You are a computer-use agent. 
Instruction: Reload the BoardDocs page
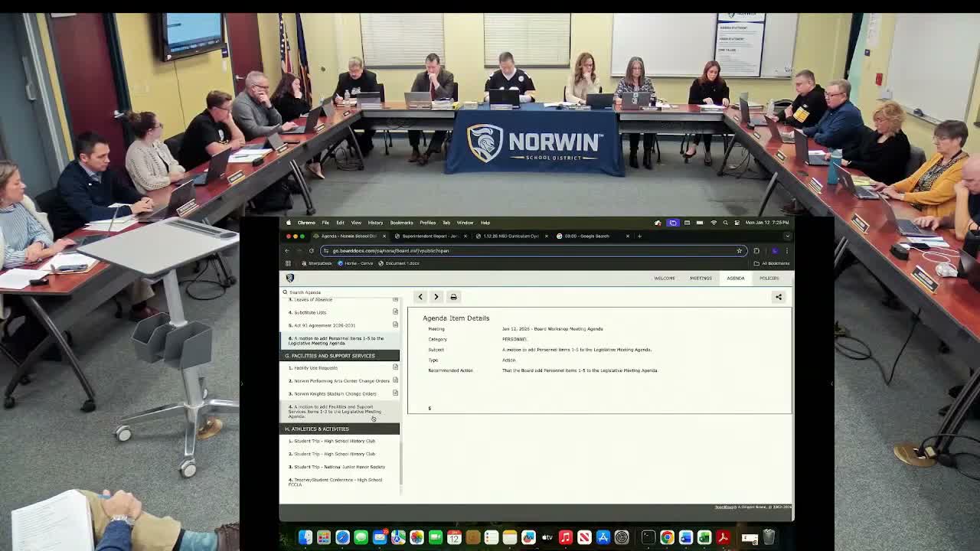(312, 250)
